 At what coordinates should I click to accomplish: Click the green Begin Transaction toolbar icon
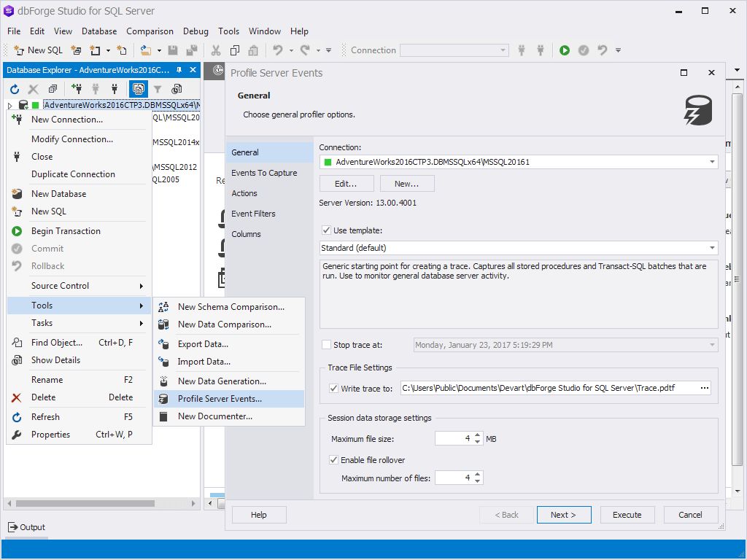coord(565,50)
